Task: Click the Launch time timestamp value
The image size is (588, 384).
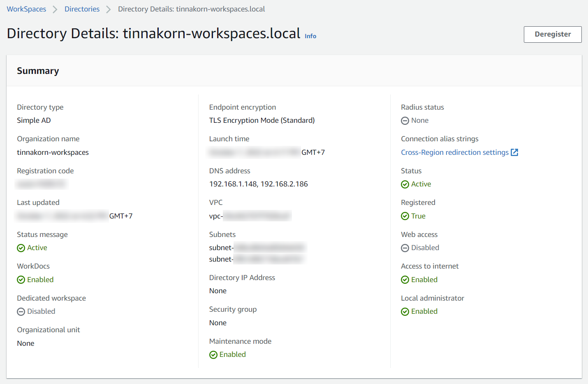Action: pyautogui.click(x=267, y=152)
